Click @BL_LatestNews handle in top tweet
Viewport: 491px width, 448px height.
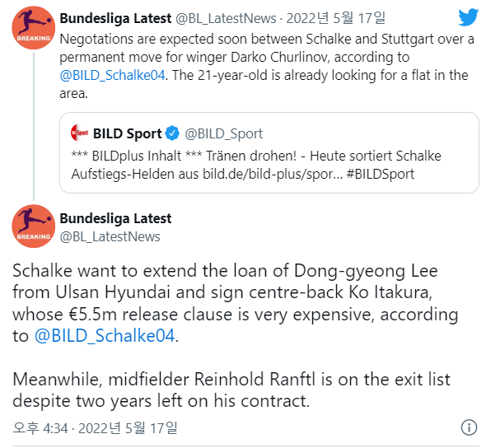226,18
